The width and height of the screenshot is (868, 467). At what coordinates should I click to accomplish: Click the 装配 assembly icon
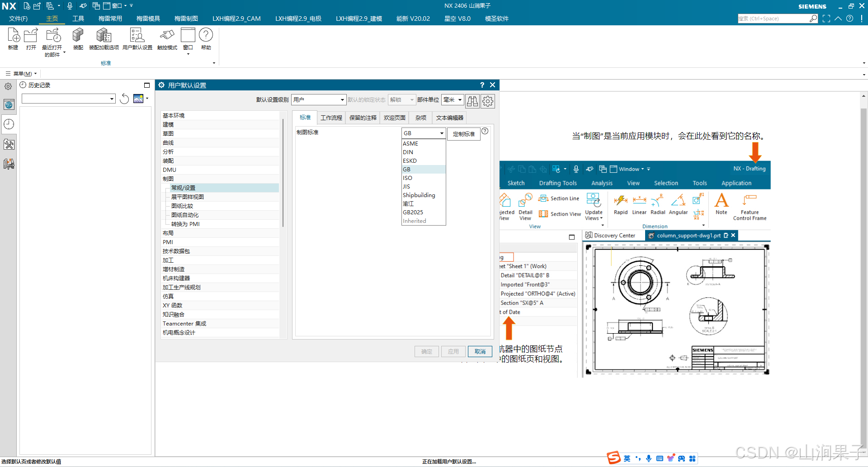(x=78, y=36)
